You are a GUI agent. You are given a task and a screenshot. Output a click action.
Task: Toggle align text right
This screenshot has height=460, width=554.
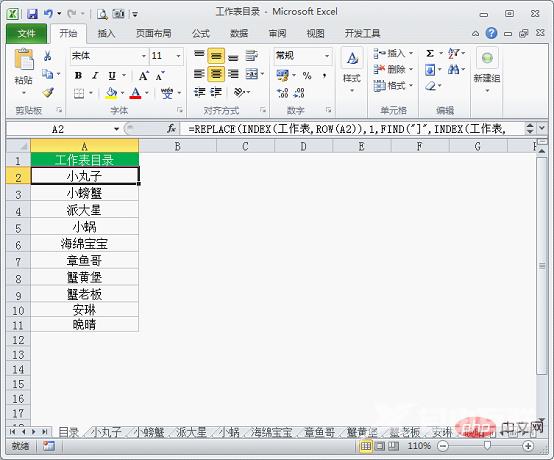pos(233,74)
